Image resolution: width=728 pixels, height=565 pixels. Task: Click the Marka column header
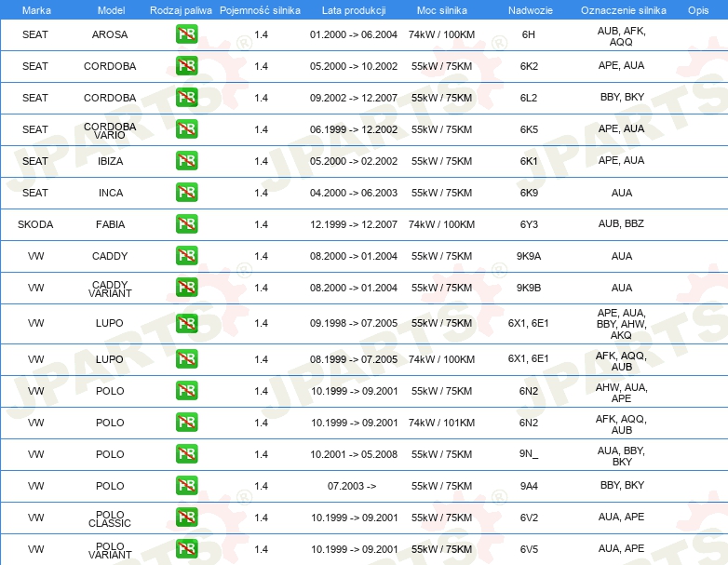click(x=36, y=10)
